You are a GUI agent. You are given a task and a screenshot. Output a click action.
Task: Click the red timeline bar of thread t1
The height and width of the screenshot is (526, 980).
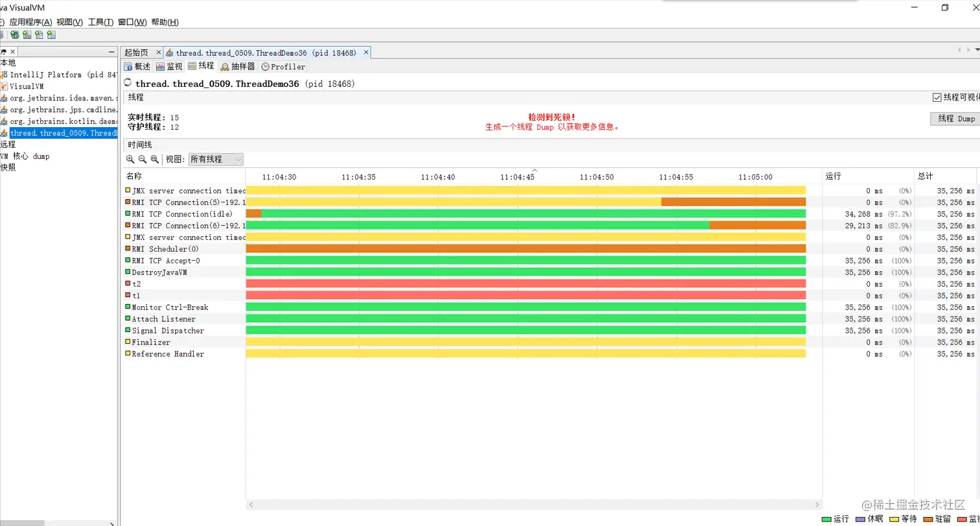point(526,296)
